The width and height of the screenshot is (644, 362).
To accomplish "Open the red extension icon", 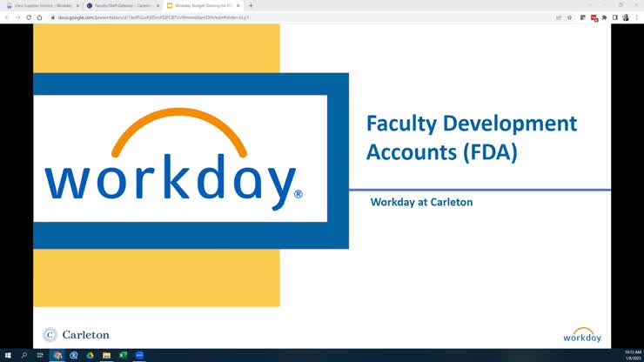I will click(594, 18).
